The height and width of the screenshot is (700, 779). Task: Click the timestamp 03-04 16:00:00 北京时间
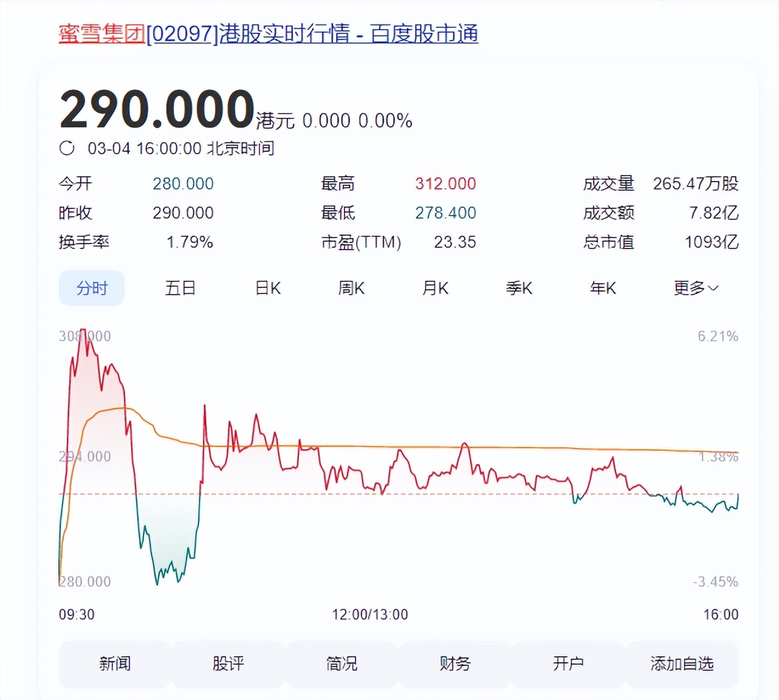point(181,148)
